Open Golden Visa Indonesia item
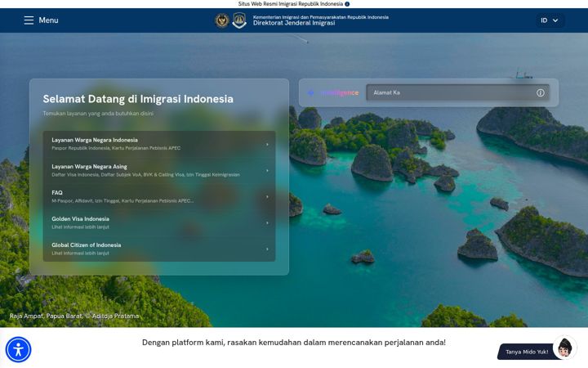This screenshot has width=588, height=368. tap(159, 223)
